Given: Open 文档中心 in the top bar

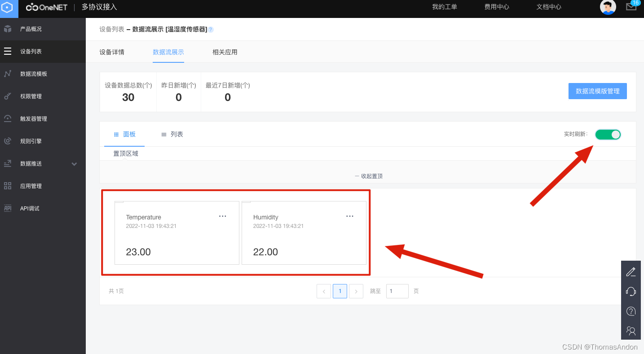Looking at the screenshot, I should point(549,7).
